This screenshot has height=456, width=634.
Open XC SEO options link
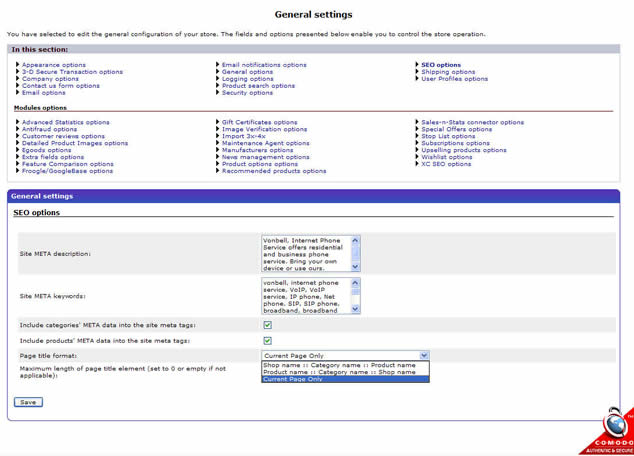(446, 164)
